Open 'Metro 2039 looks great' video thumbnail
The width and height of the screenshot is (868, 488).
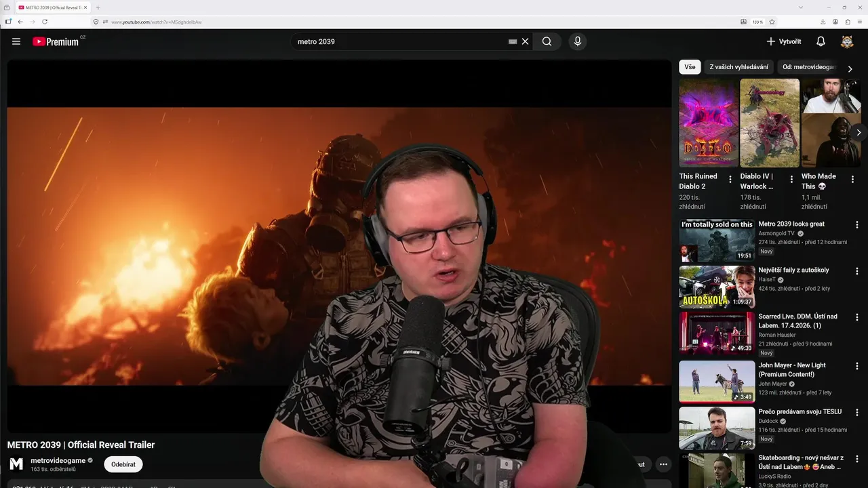coord(717,241)
